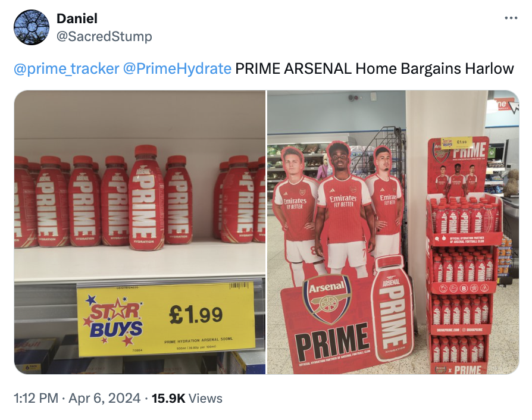This screenshot has height=420, width=532.
Task: Open the @PrimeHydrate mention
Action: click(x=177, y=68)
